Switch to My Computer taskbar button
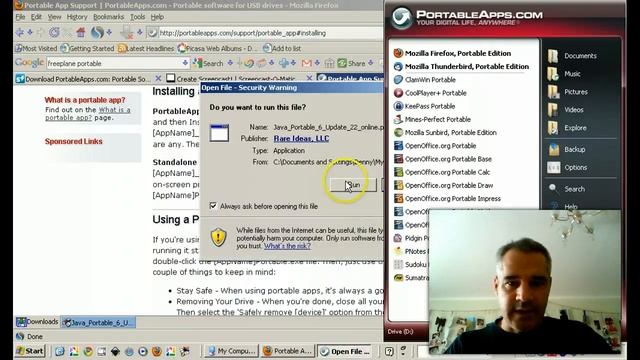Screen dimensions: 640x360 pyautogui.click(x=231, y=351)
